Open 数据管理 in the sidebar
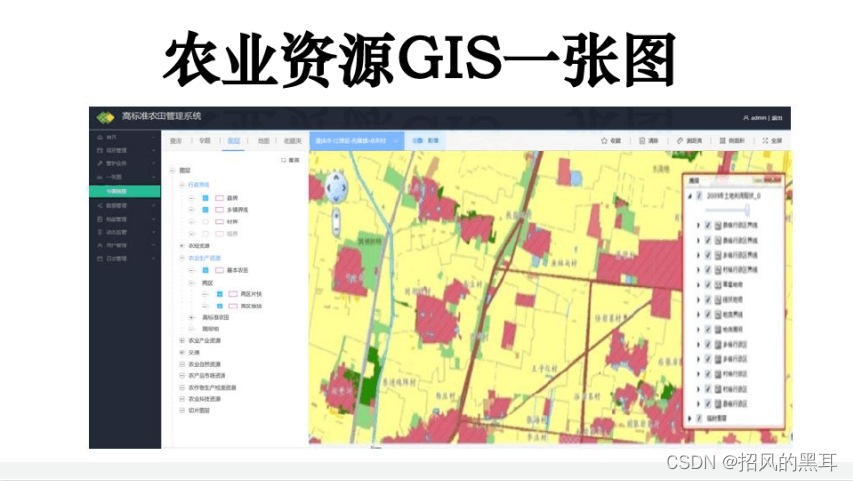This screenshot has height=481, width=853. tap(116, 206)
